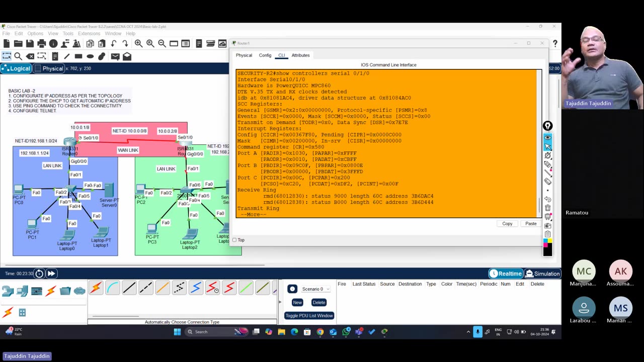Open the Extensions menu
This screenshot has width=644, height=362.
(x=89, y=34)
